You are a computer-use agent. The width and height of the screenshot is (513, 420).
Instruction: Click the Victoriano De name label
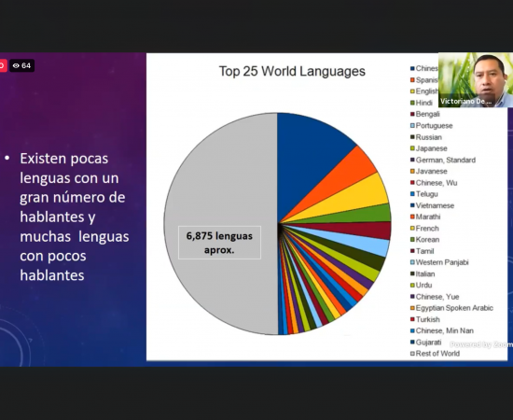(x=465, y=102)
